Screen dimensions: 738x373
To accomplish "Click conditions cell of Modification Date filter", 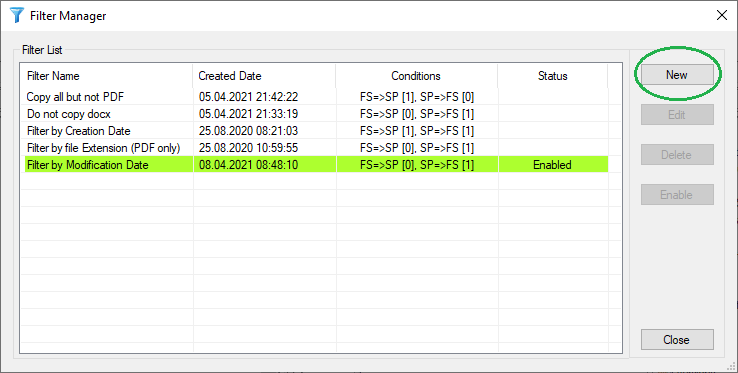I will point(417,165).
